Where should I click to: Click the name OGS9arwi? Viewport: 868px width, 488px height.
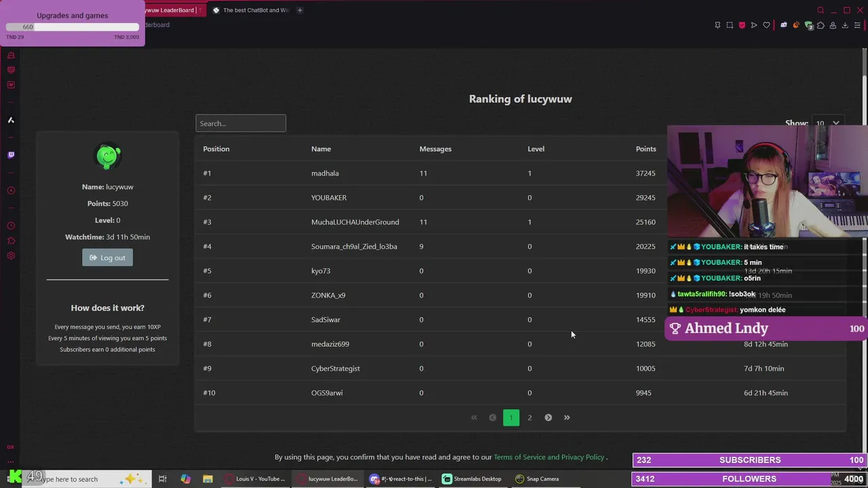pyautogui.click(x=327, y=393)
